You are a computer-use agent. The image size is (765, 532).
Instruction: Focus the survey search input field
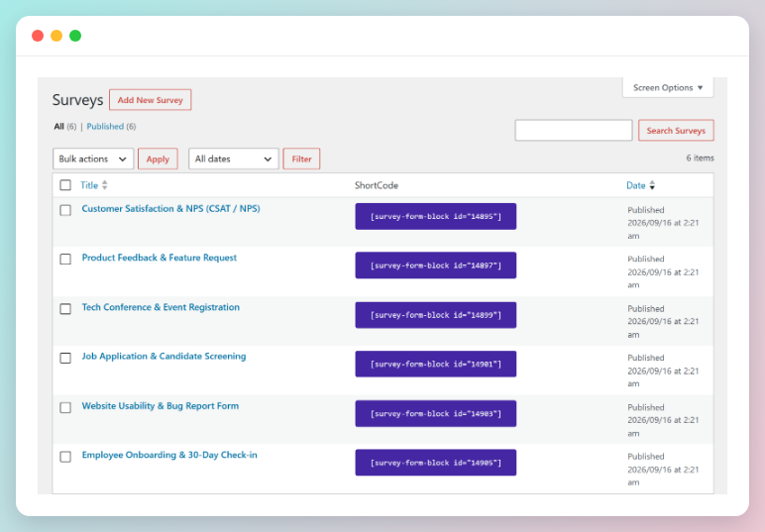(574, 130)
